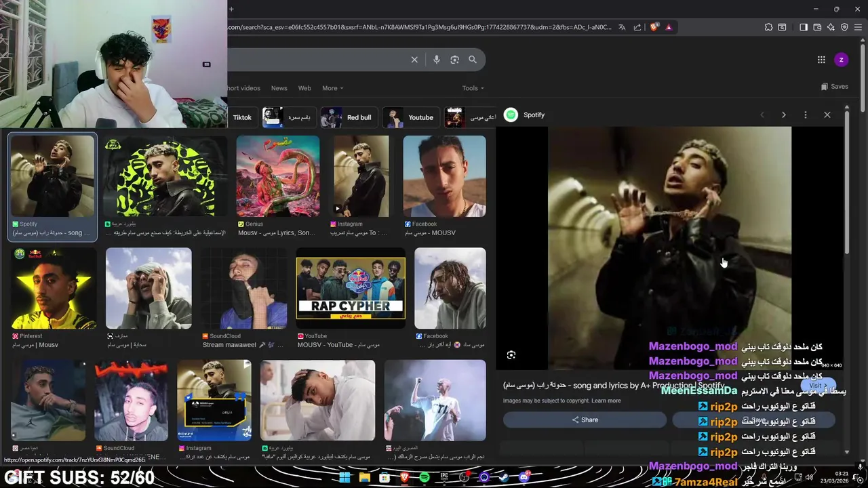Open the RAP CYPHER YouTube thumbnail
This screenshot has width=868, height=488.
click(x=351, y=288)
